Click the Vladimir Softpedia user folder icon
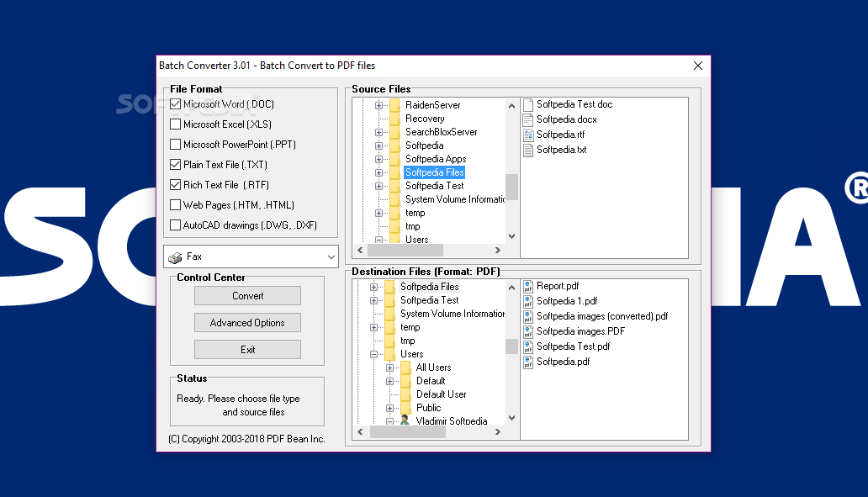 pyautogui.click(x=405, y=420)
